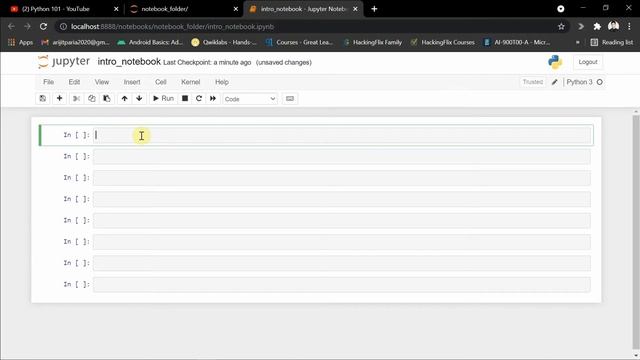Open the browser extensions puzzle icon

[597, 27]
